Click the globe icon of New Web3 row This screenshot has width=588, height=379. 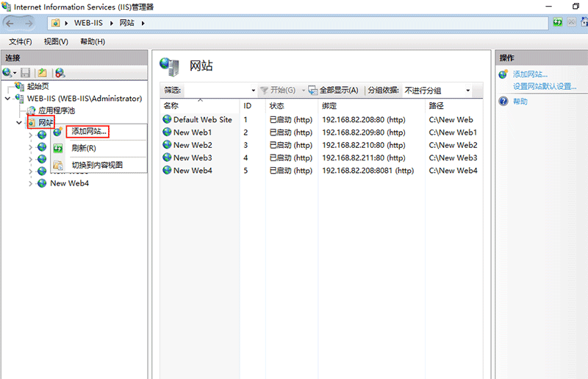167,157
